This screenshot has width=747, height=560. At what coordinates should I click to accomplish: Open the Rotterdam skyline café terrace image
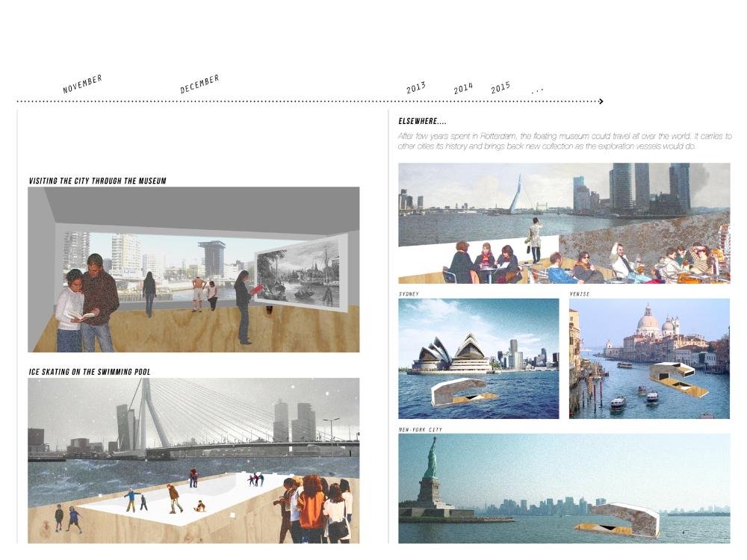pos(564,223)
